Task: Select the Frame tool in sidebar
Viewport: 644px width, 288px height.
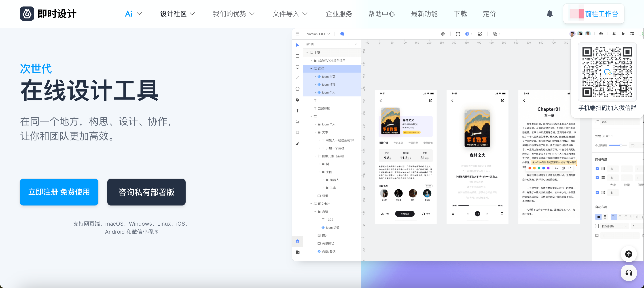Action: coord(297,133)
